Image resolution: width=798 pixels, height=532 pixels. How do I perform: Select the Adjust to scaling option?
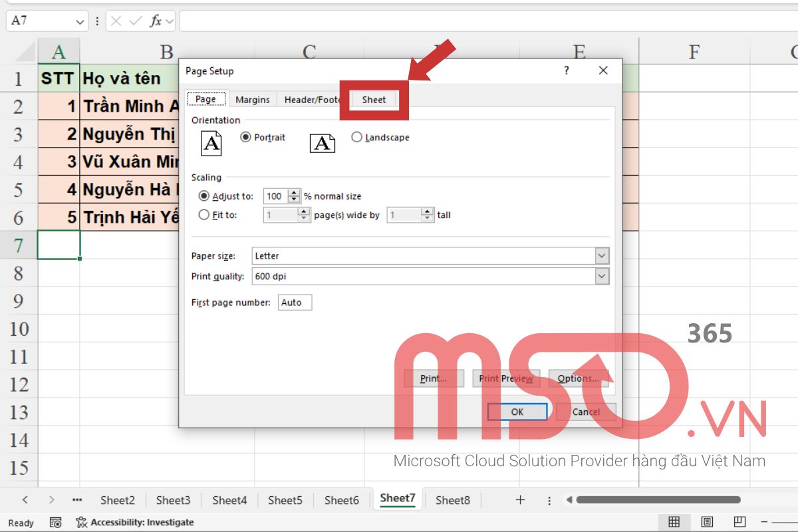tap(226, 196)
